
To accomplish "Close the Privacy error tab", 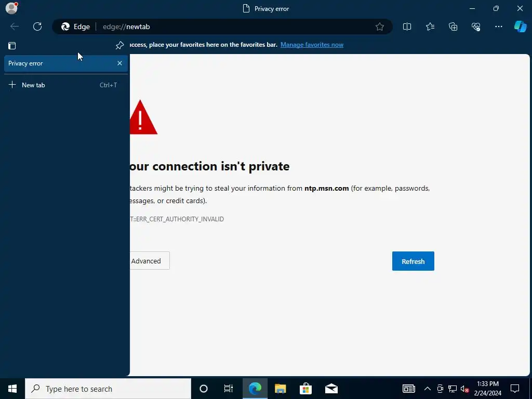I will point(119,63).
